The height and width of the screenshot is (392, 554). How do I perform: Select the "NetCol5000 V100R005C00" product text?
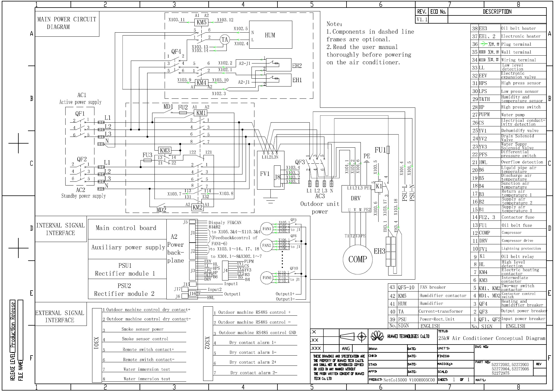point(409,380)
